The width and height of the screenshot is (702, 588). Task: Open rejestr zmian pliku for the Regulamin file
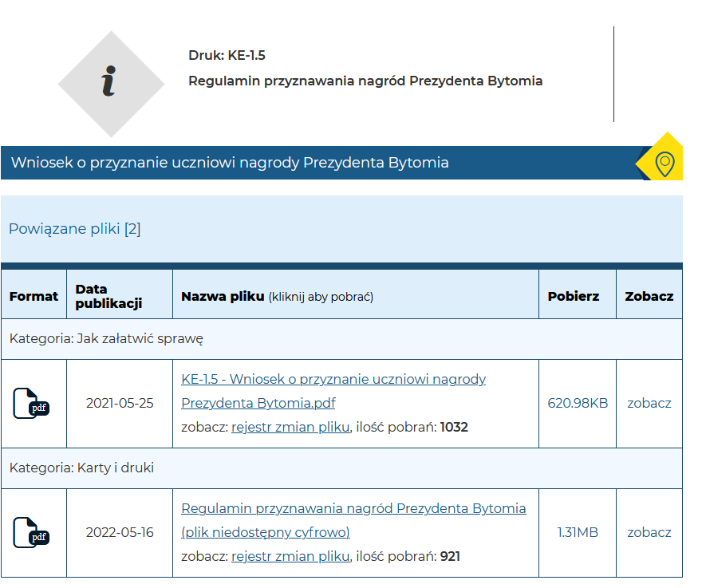click(x=290, y=557)
